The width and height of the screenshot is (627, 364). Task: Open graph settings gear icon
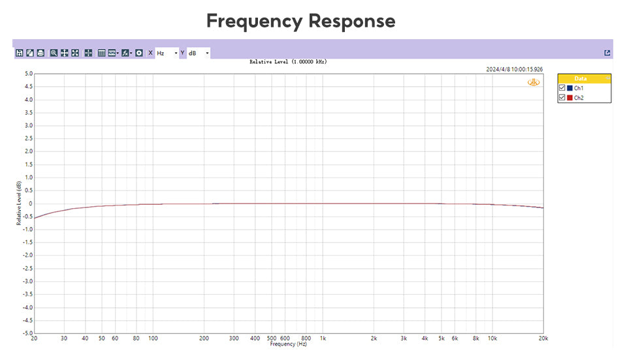[x=139, y=53]
